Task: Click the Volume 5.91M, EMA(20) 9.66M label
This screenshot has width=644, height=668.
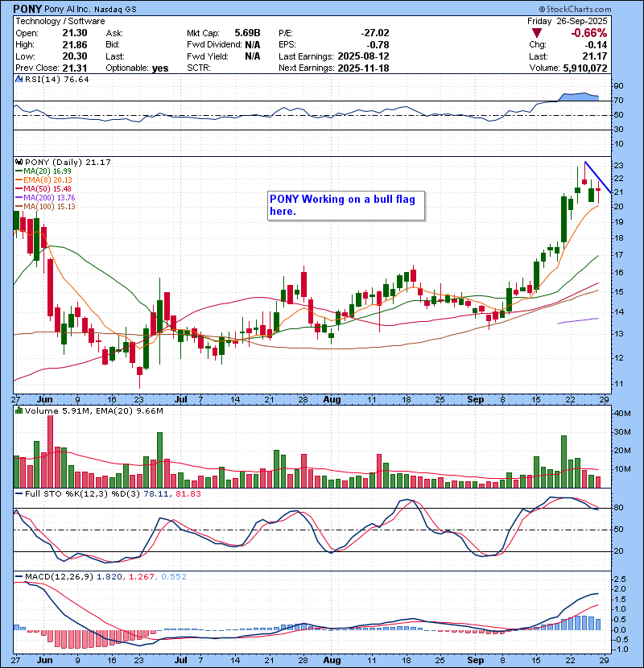Action: pos(93,410)
